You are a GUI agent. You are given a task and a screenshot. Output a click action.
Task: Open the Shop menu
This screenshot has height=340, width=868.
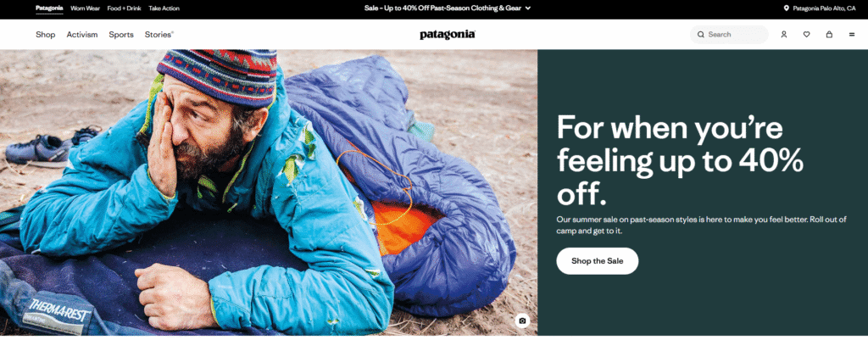click(x=46, y=34)
